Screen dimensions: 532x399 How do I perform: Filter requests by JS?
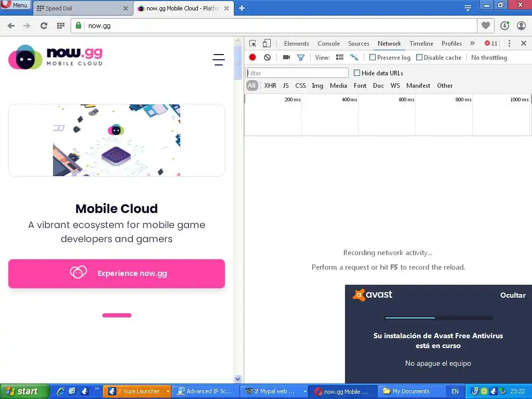click(x=286, y=86)
